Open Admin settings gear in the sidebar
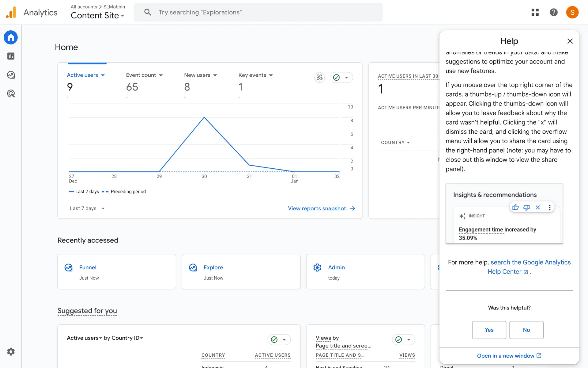Image resolution: width=588 pixels, height=368 pixels. [11, 351]
